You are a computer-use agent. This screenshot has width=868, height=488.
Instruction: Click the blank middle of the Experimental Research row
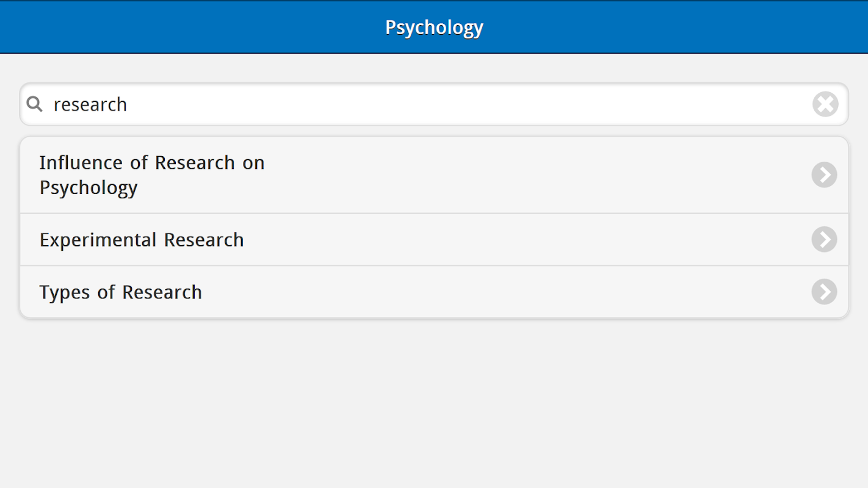click(x=488, y=240)
